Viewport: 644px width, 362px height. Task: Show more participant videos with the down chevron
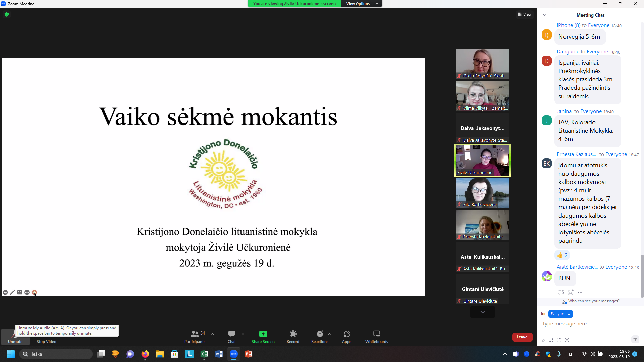click(483, 312)
